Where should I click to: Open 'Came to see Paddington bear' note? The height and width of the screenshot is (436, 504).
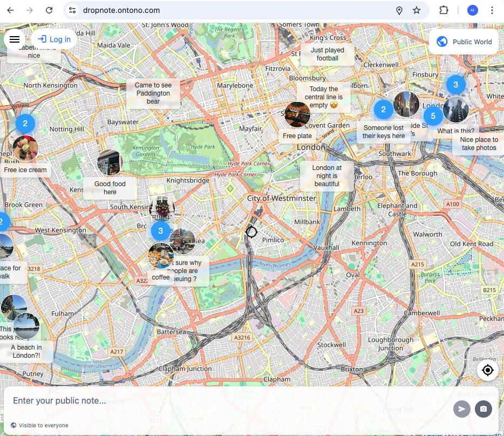pyautogui.click(x=153, y=93)
